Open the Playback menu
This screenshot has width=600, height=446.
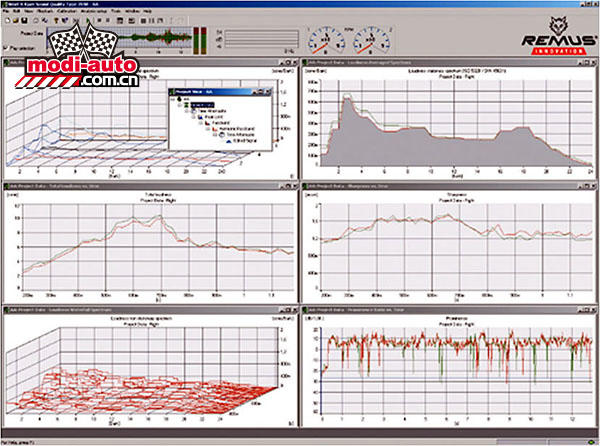pyautogui.click(x=45, y=11)
